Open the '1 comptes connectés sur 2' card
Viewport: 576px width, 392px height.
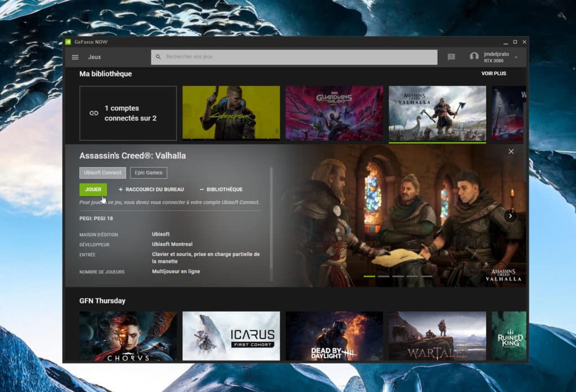pyautogui.click(x=128, y=113)
